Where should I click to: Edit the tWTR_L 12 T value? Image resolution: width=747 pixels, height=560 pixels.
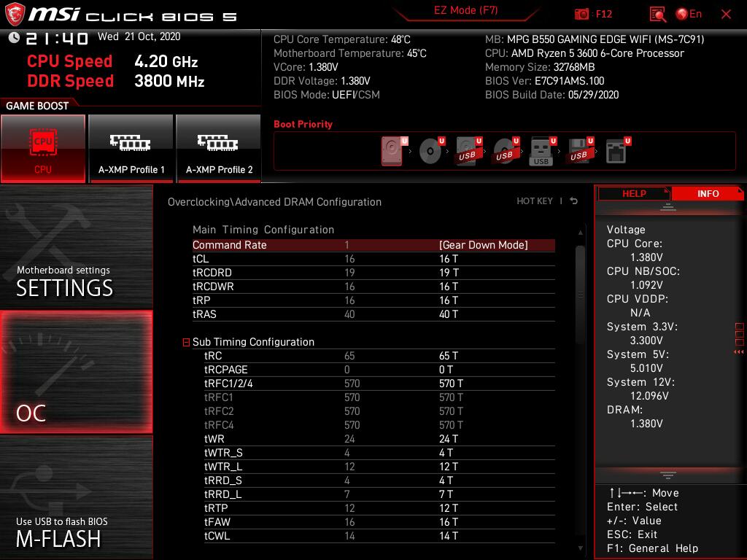(449, 466)
